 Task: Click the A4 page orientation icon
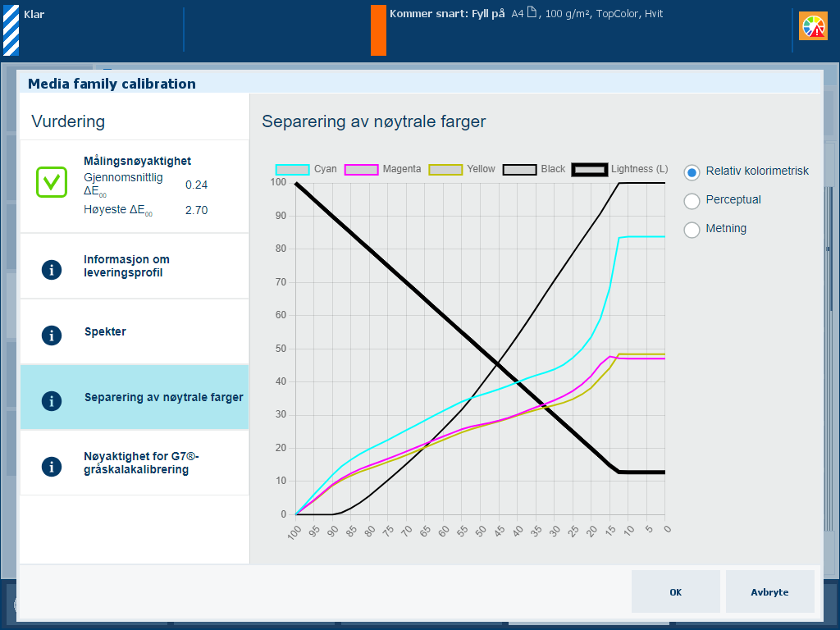click(x=532, y=12)
